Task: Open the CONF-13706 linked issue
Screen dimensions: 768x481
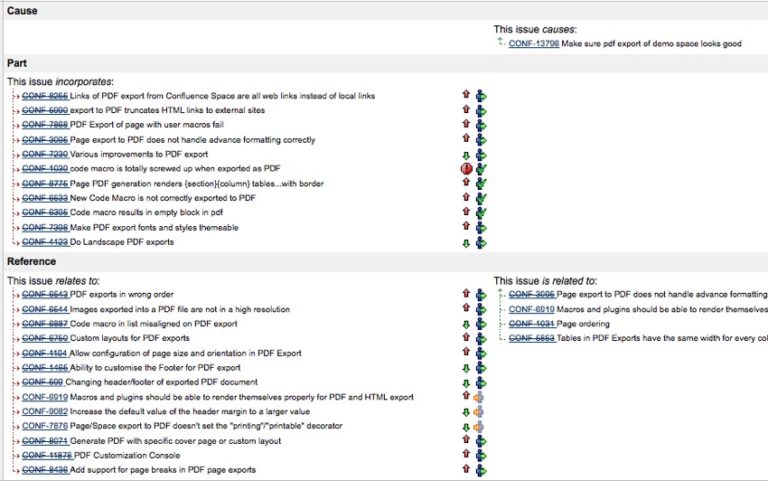Action: point(533,44)
